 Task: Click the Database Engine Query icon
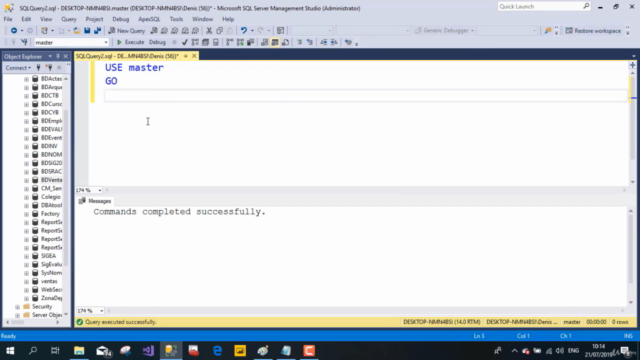pos(154,31)
